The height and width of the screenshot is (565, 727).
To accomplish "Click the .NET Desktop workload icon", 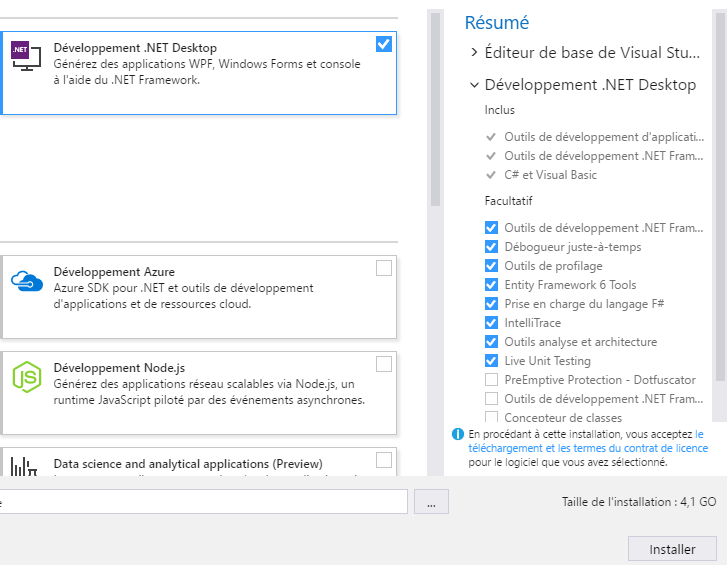I will click(26, 56).
